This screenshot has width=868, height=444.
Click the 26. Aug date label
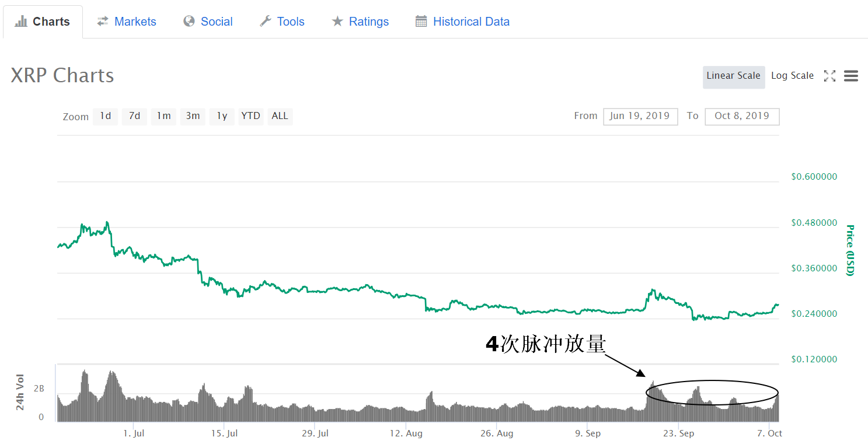coord(496,433)
